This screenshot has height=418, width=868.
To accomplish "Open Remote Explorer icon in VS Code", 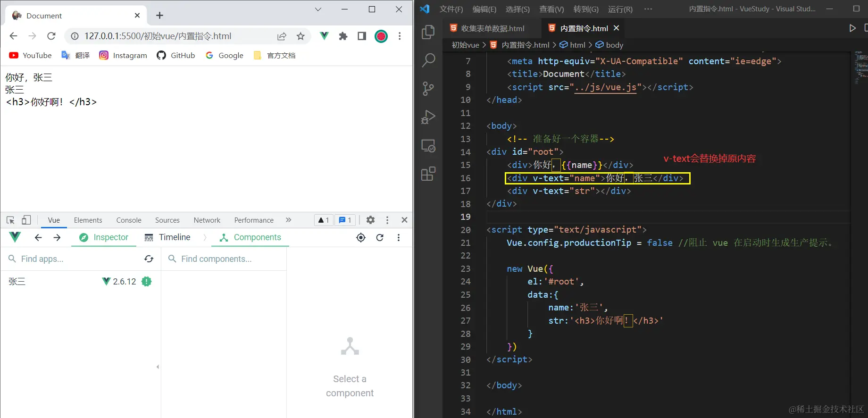I will [428, 146].
